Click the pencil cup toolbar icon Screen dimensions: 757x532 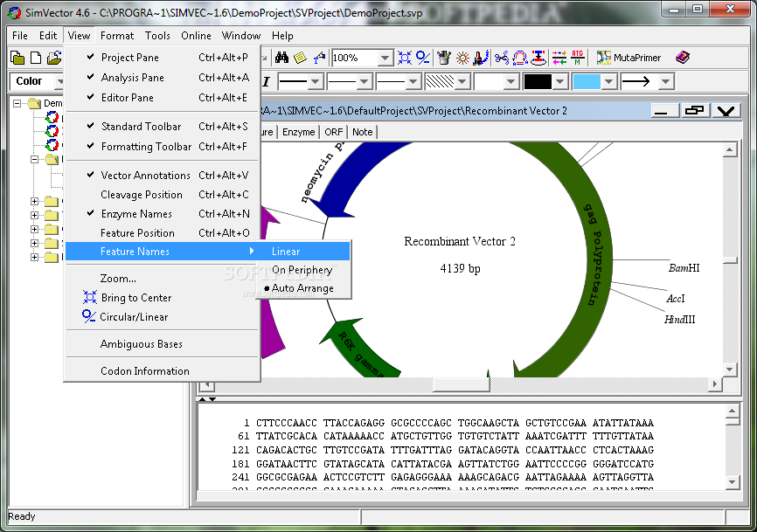click(x=444, y=58)
